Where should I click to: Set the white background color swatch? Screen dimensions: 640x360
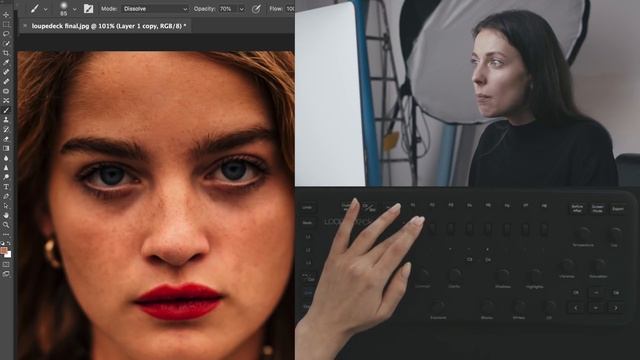coord(8,254)
